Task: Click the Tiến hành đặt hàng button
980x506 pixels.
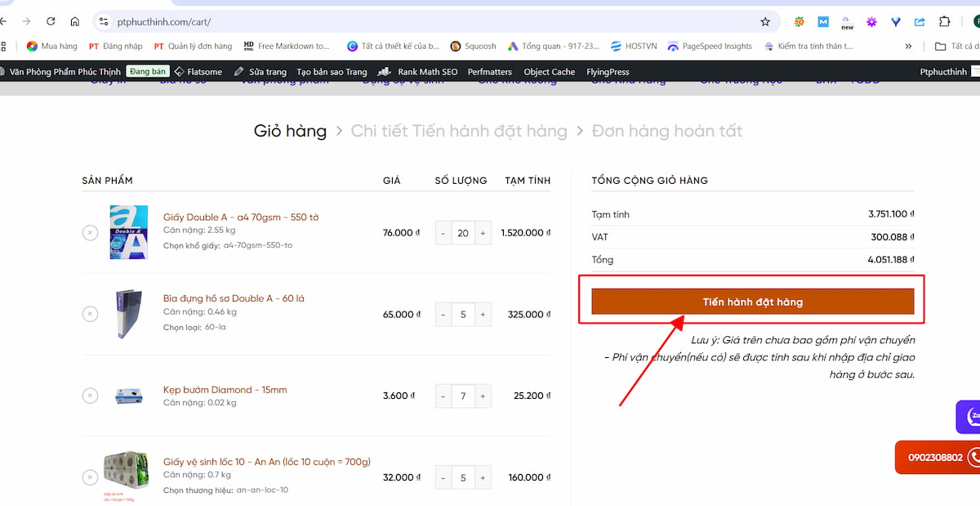Action: click(x=752, y=302)
